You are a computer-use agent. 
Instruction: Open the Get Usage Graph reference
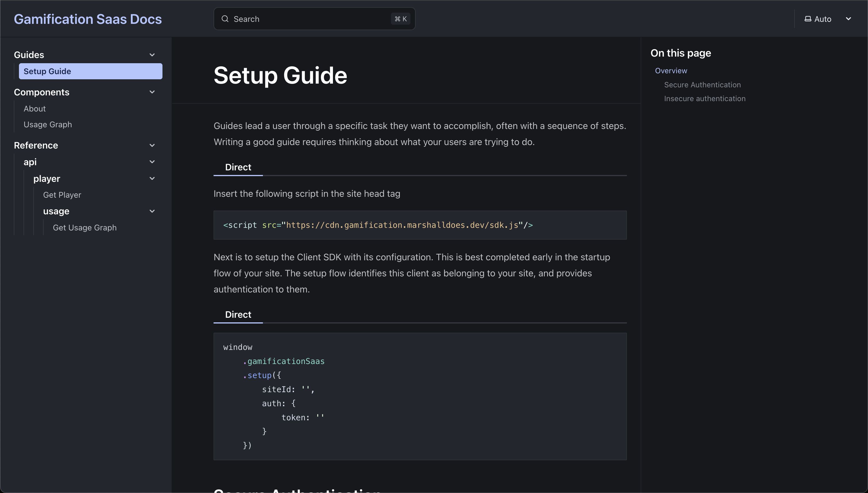85,228
